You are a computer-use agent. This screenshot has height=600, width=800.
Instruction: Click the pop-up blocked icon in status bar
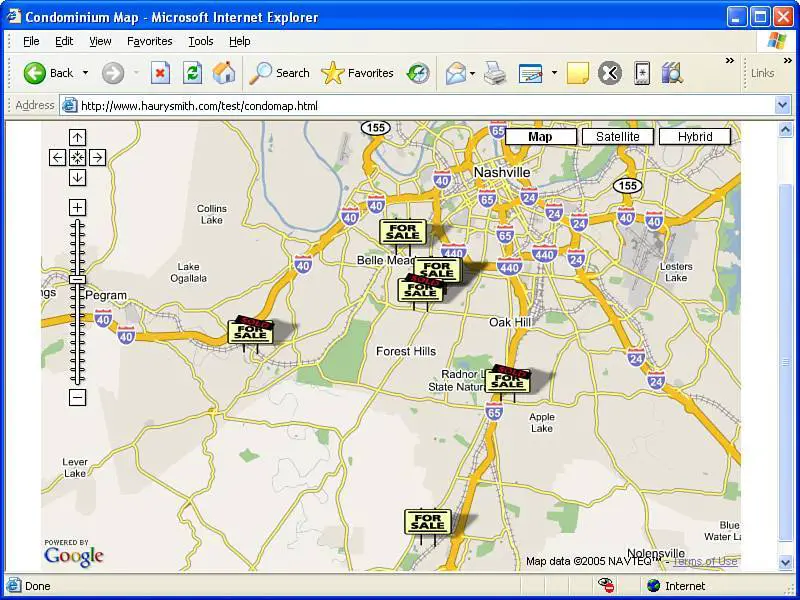606,585
